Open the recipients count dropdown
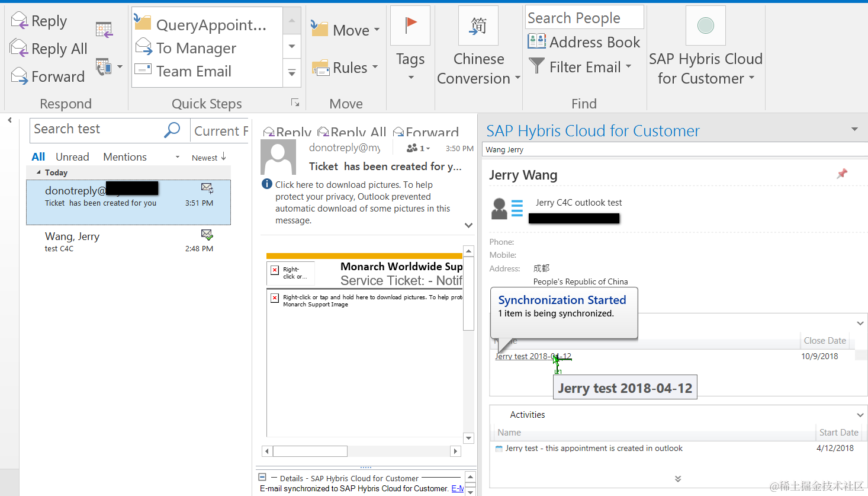The image size is (868, 496). coord(419,148)
